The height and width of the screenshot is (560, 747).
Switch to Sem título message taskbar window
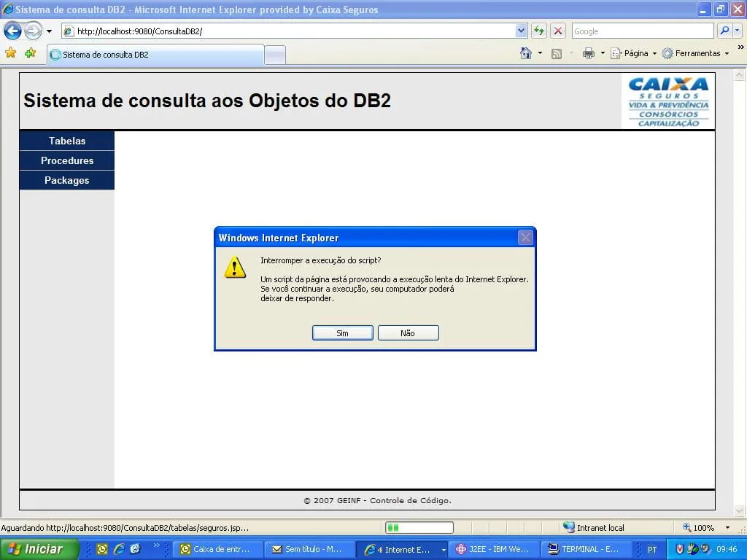pyautogui.click(x=308, y=549)
